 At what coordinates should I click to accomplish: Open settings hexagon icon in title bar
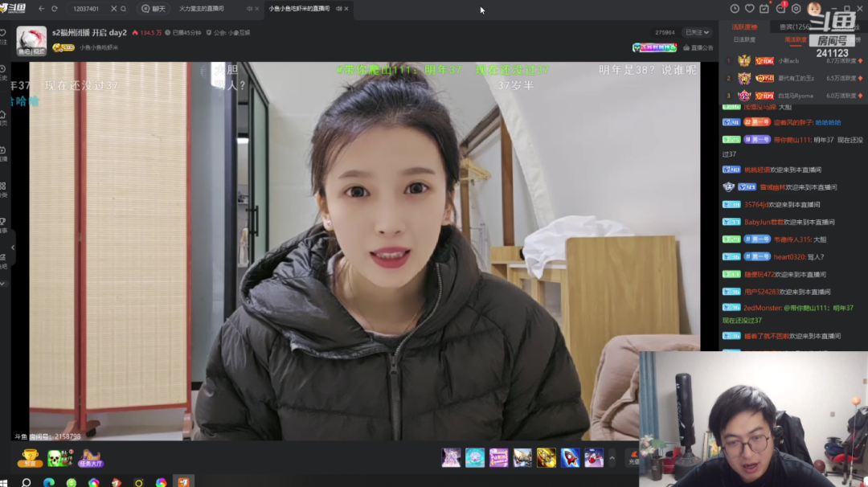pos(796,8)
